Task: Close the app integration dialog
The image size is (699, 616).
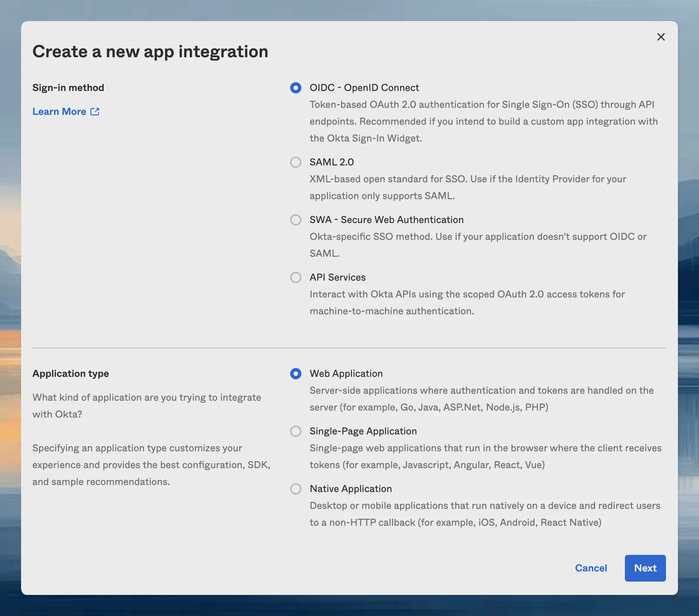Action: (661, 37)
